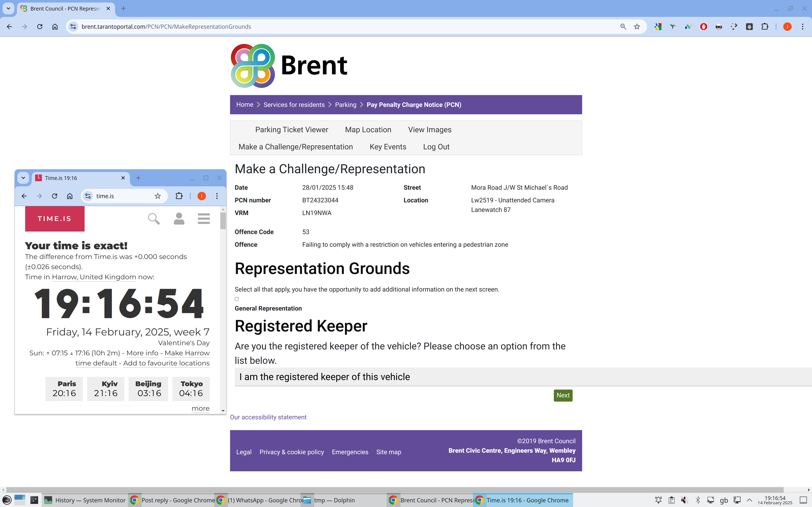Click the zoom magnifier in address bar
Screen dimensions: 812x507
(x=623, y=26)
